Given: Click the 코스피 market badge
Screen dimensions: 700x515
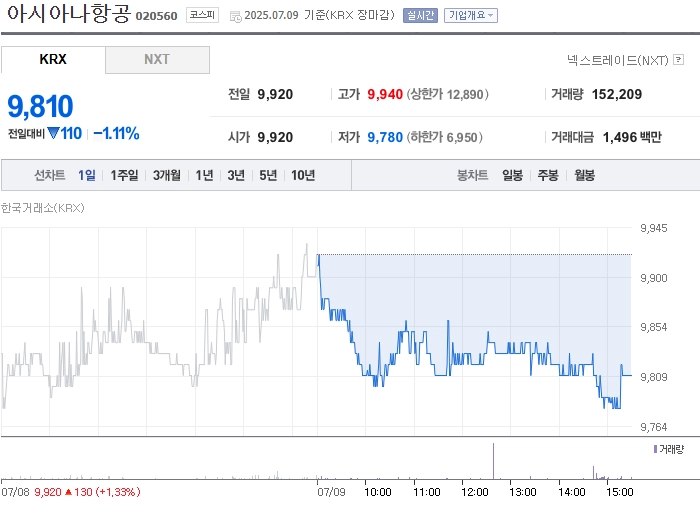Looking at the screenshot, I should (x=202, y=15).
